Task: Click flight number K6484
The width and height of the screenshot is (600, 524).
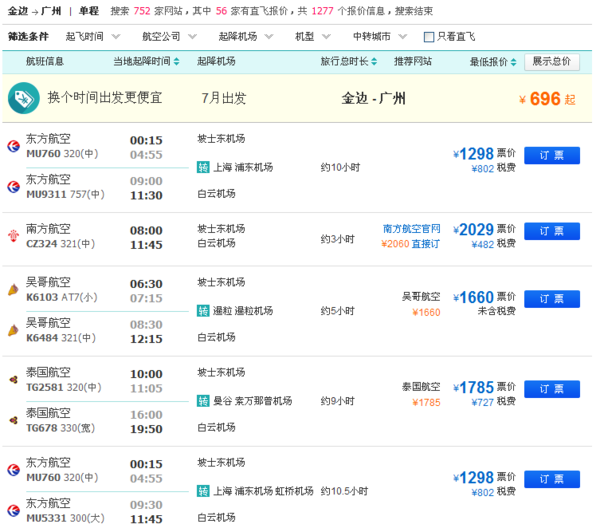Action: 42,338
